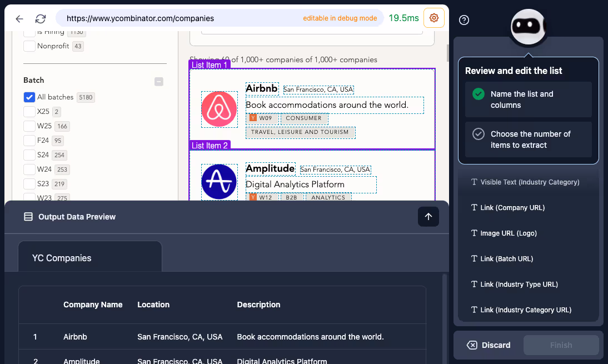The width and height of the screenshot is (608, 364).
Task: Collapse the Batch section using the minus button
Action: [158, 81]
